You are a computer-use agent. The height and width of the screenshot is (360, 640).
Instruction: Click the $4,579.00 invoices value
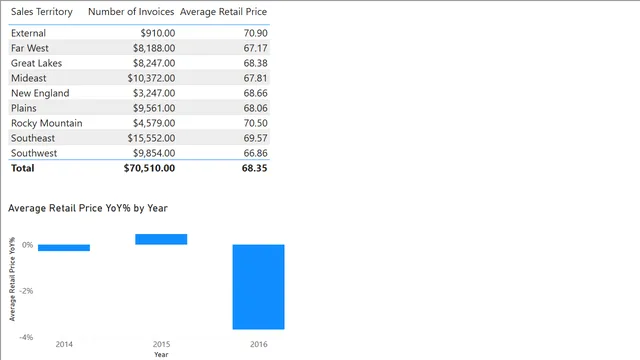click(x=154, y=123)
